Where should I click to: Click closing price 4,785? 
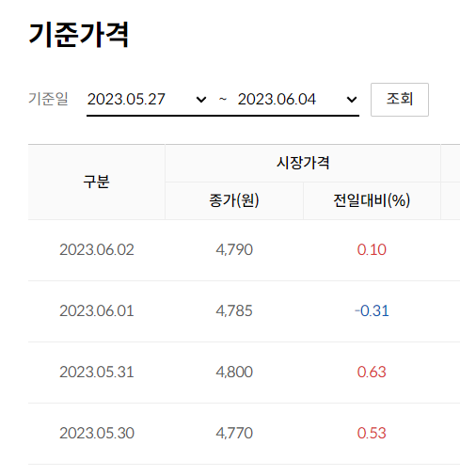(234, 311)
